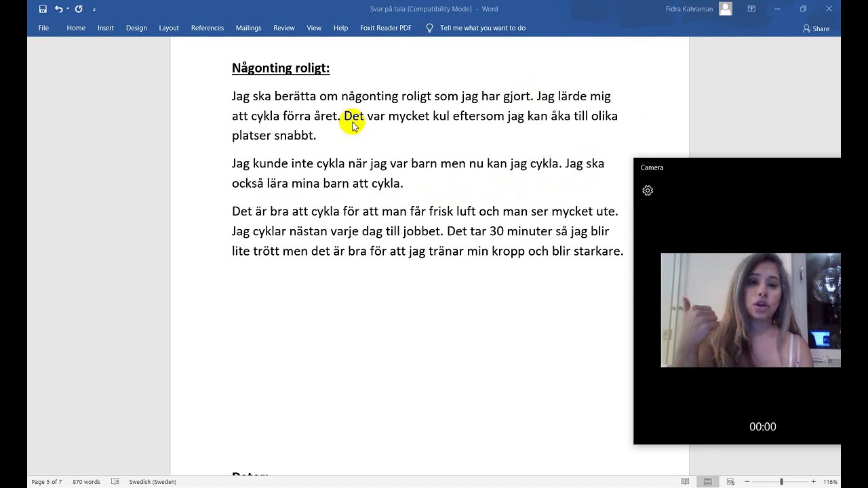Screen dimensions: 868x488
Task: Open the Customize Quick Access Toolbar dropdown
Action: click(x=94, y=9)
